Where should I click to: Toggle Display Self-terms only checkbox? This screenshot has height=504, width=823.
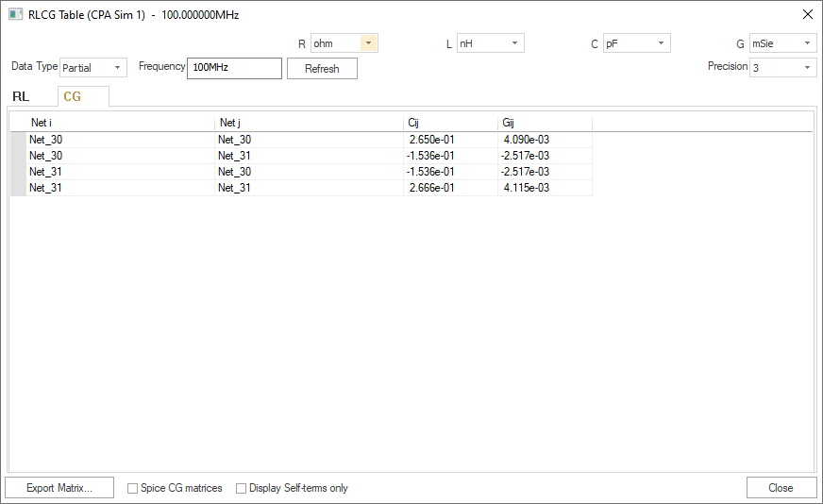click(x=241, y=488)
